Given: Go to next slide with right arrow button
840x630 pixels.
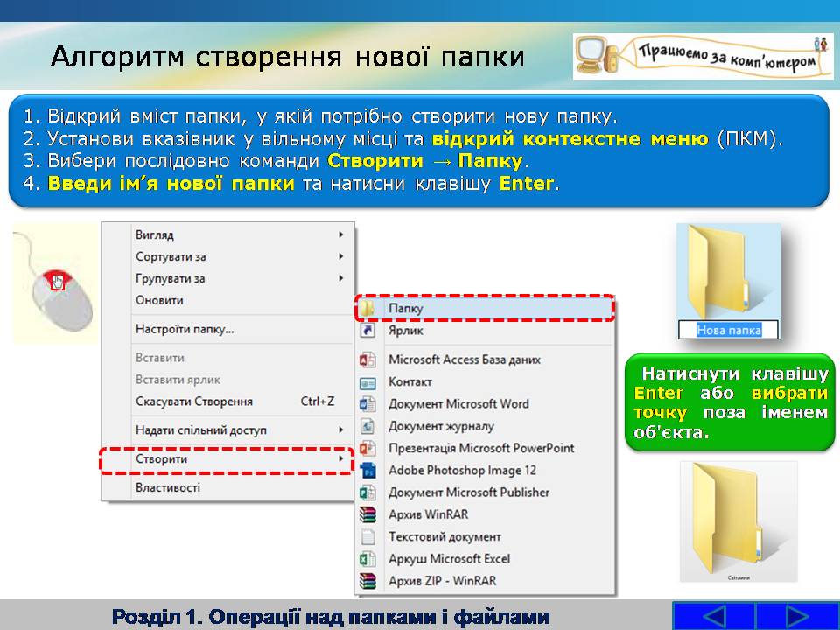Looking at the screenshot, I should pyautogui.click(x=795, y=616).
